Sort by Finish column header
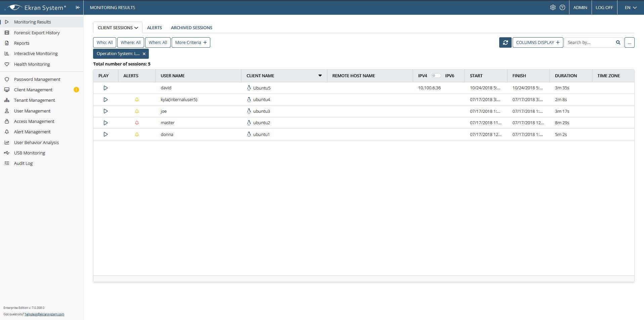Image resolution: width=644 pixels, height=320 pixels. point(528,76)
